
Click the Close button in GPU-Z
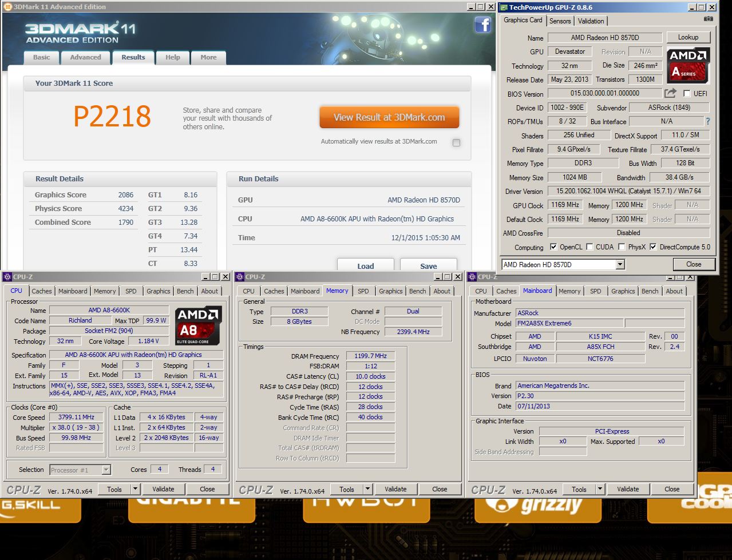(694, 264)
